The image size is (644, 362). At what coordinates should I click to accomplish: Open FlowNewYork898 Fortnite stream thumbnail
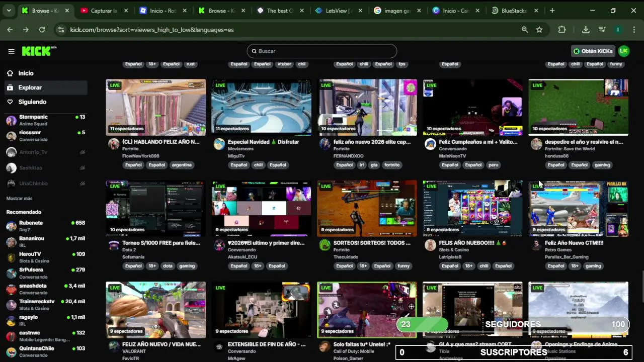pos(155,107)
